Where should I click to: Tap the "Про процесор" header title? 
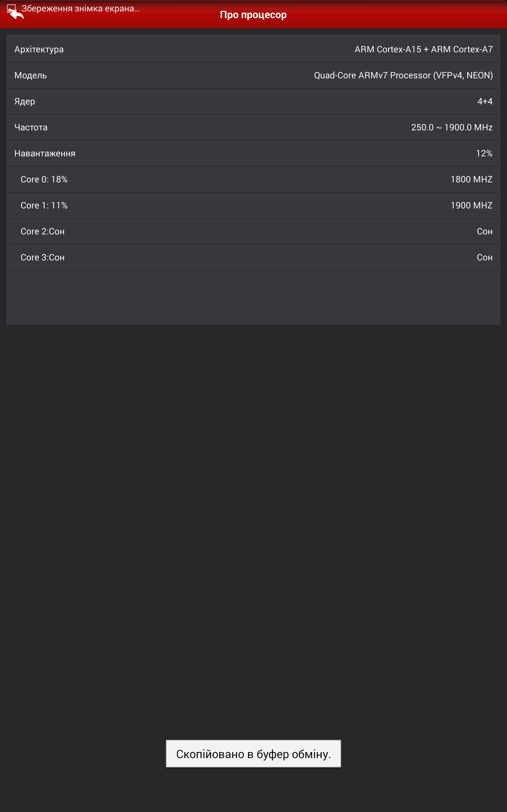tap(253, 15)
